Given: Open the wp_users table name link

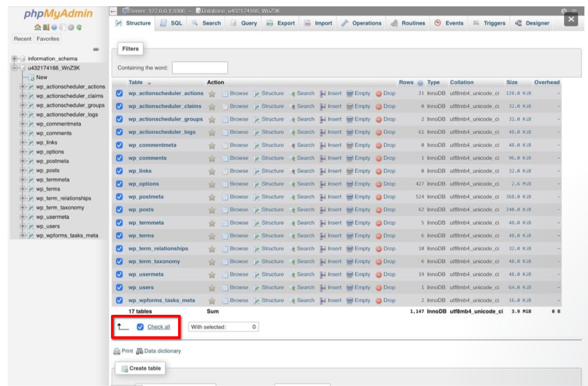Looking at the screenshot, I should pos(141,288).
